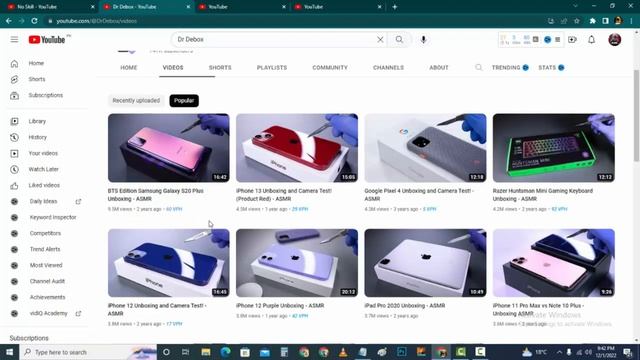Open Subscriptions in the sidebar
640x360 pixels.
click(x=45, y=95)
